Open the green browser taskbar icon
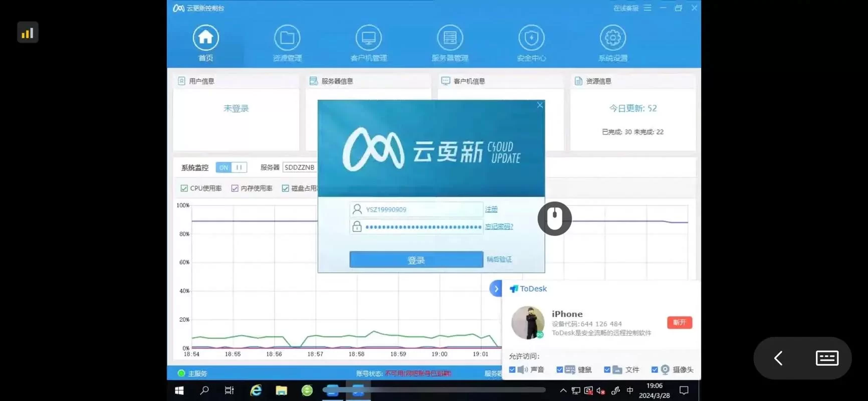 [307, 390]
